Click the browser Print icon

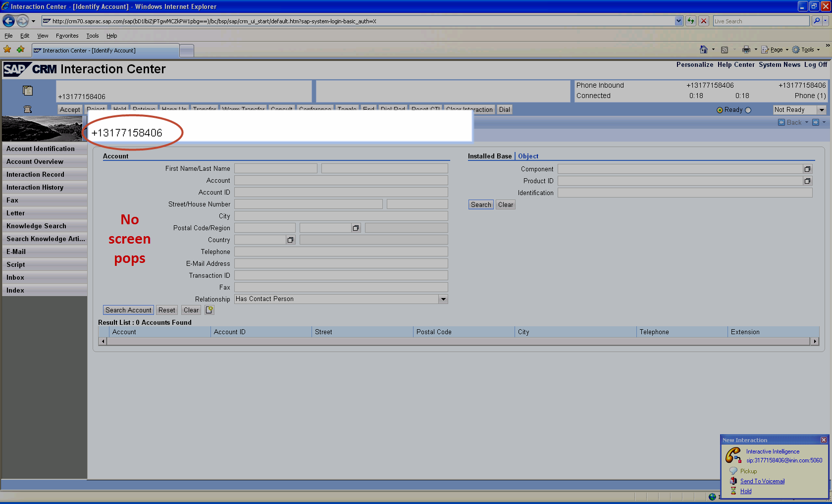[x=746, y=50]
